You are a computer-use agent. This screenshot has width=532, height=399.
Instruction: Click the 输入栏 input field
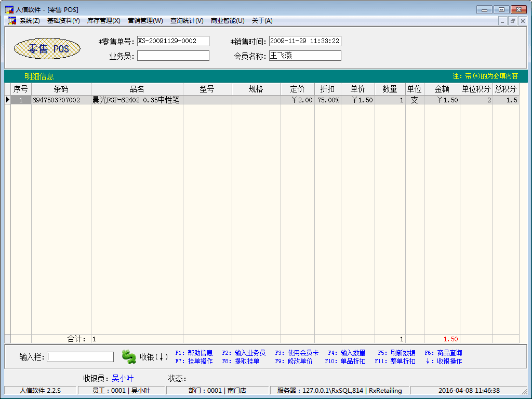pyautogui.click(x=81, y=357)
